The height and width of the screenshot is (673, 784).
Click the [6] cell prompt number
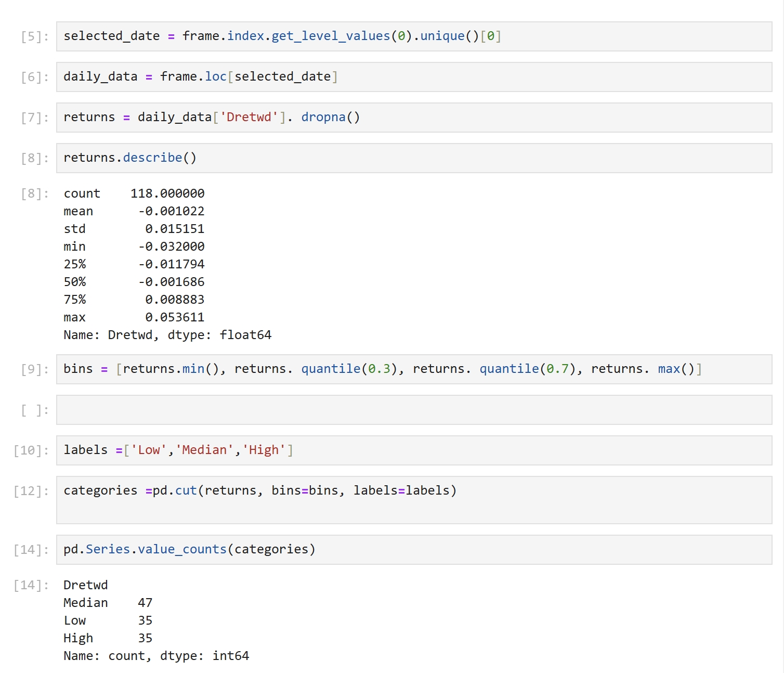coord(35,77)
